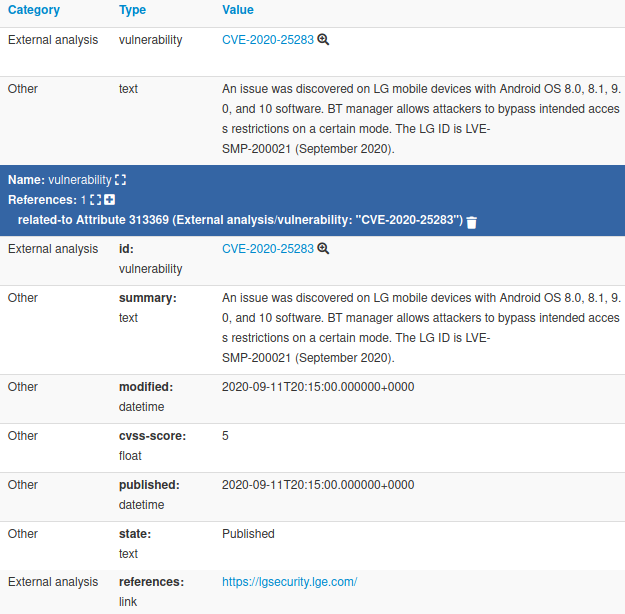Delete the related-to reference with trash icon
The width and height of the screenshot is (625, 614).
click(x=472, y=221)
